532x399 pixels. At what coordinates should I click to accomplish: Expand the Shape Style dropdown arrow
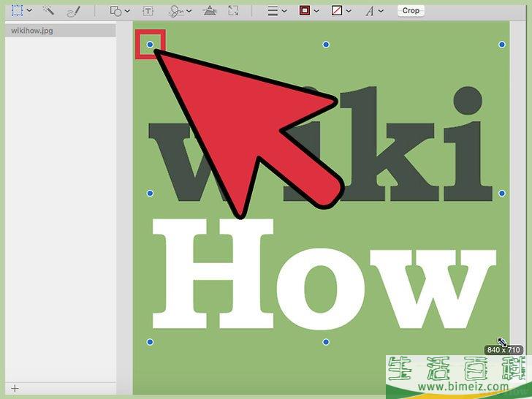click(284, 11)
